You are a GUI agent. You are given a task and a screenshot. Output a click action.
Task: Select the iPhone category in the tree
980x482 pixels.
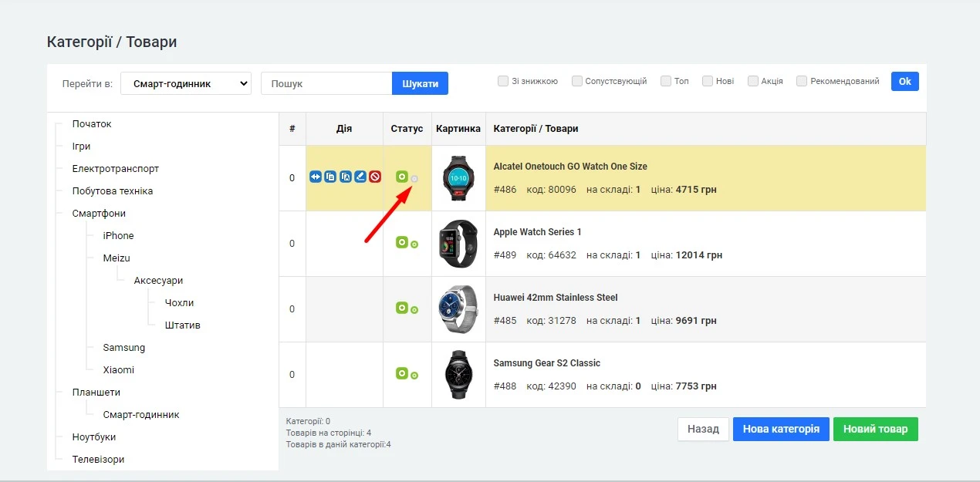(x=117, y=235)
